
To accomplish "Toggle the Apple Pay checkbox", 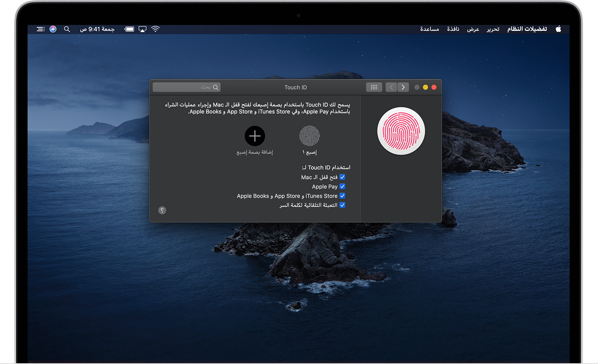I will (343, 187).
